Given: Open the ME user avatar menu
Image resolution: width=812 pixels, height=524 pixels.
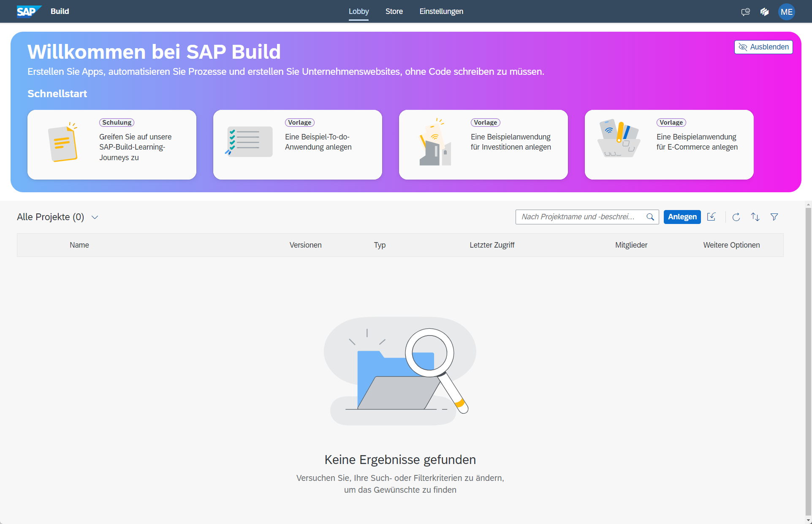Looking at the screenshot, I should (x=786, y=12).
